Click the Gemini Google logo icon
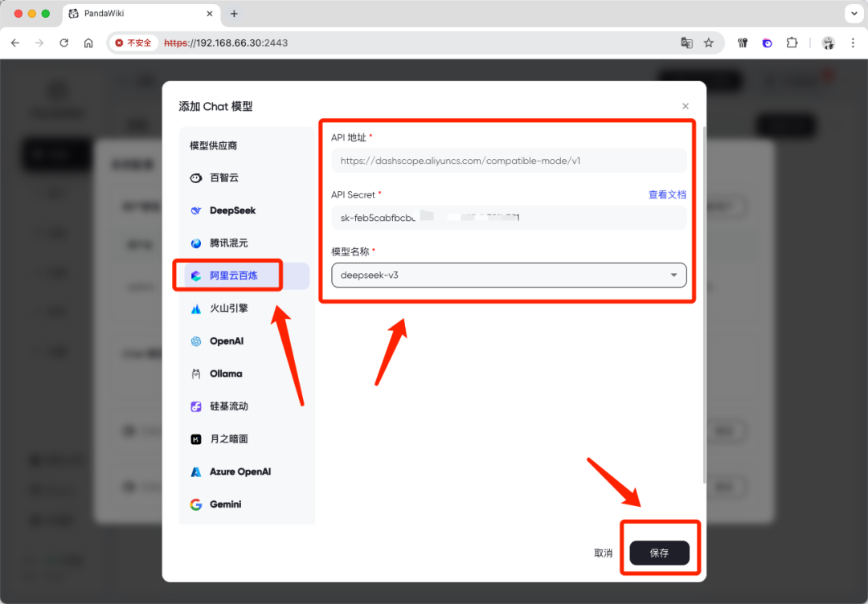Image resolution: width=868 pixels, height=604 pixels. pos(196,504)
